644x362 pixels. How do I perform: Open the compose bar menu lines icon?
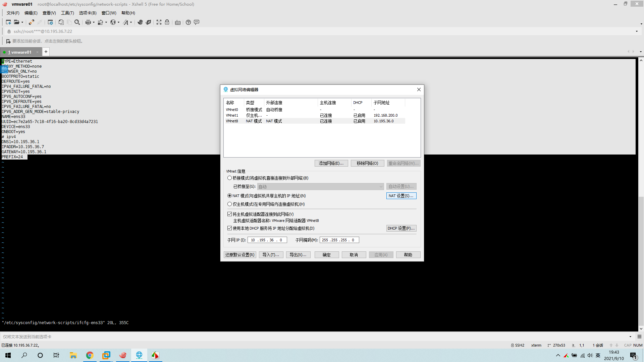tap(639, 337)
